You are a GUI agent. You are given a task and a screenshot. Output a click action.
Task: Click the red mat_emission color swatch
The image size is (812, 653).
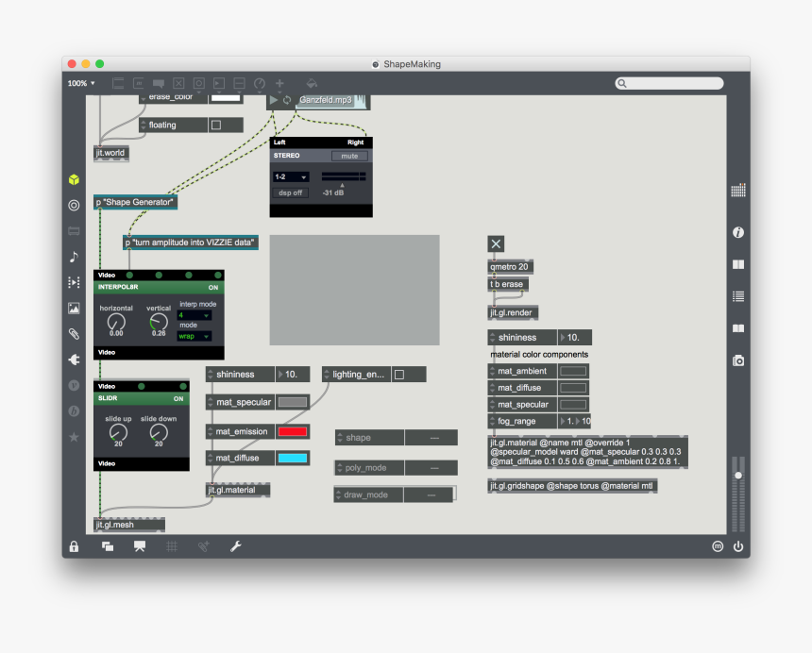(x=294, y=431)
